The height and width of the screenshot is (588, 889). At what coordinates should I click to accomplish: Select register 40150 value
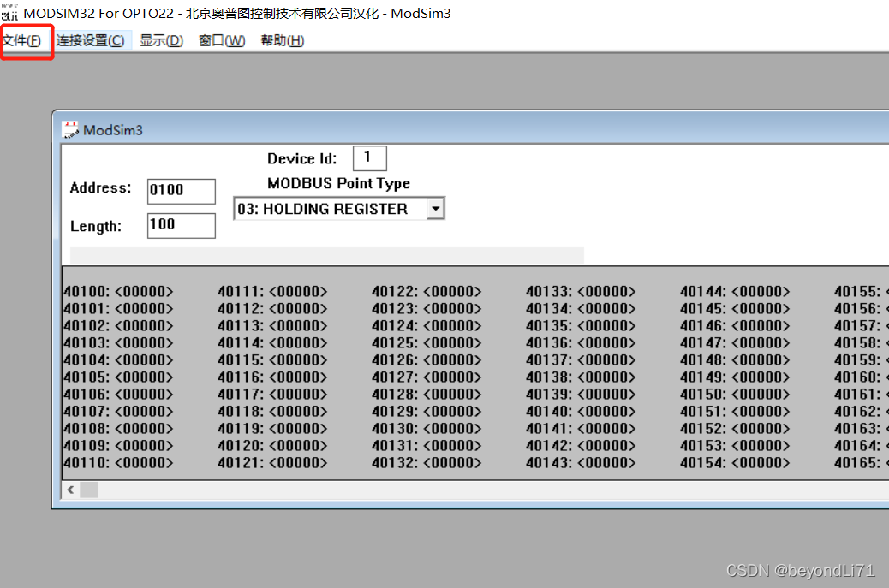coord(761,395)
